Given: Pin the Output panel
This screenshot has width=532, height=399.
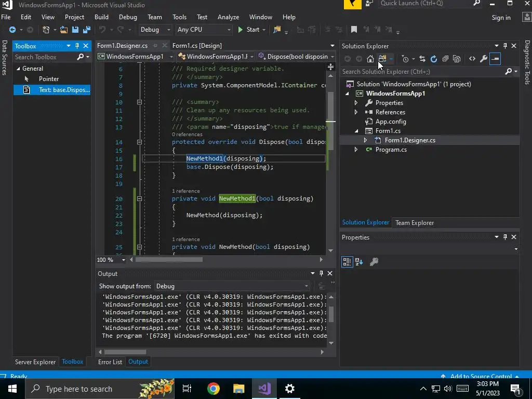Looking at the screenshot, I should tap(321, 273).
